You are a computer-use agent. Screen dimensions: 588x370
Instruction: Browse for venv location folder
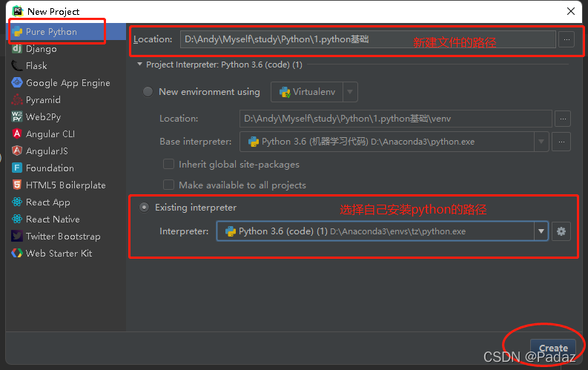click(563, 119)
